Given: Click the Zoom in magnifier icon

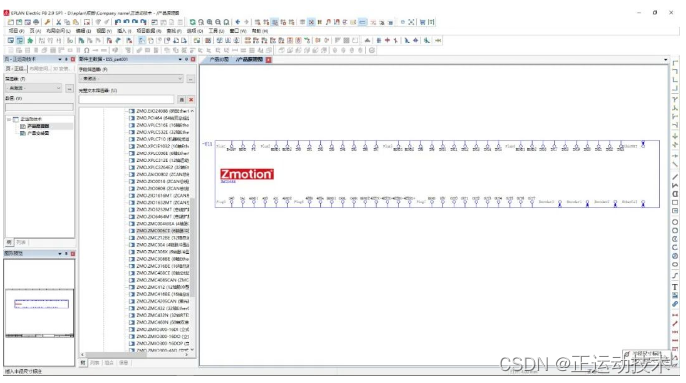Looking at the screenshot, I should pos(210,22).
